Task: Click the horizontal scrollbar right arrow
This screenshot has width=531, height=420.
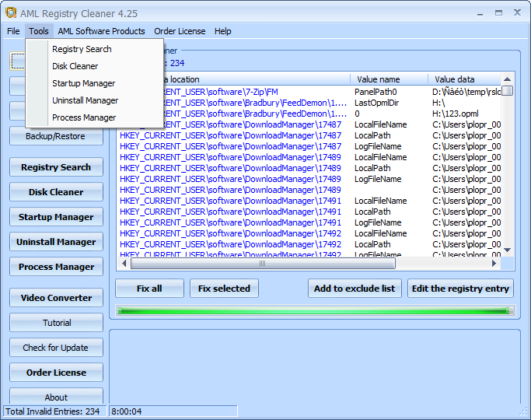Action: point(494,263)
